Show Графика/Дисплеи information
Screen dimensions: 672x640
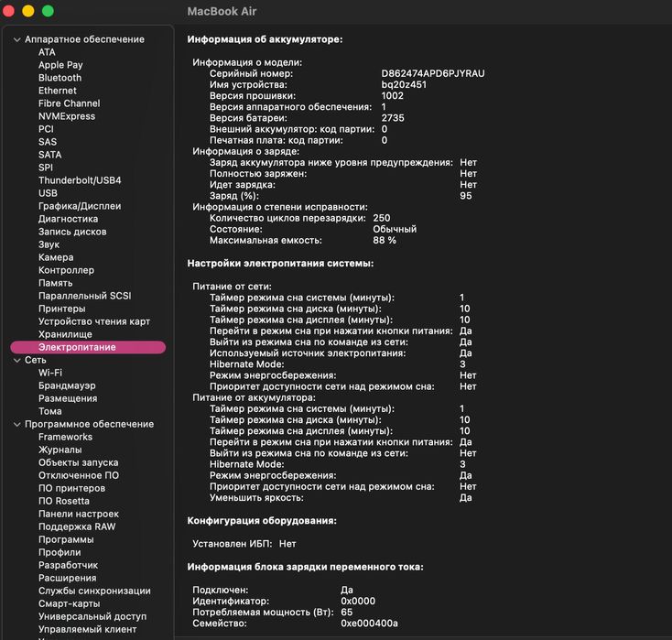coord(81,206)
